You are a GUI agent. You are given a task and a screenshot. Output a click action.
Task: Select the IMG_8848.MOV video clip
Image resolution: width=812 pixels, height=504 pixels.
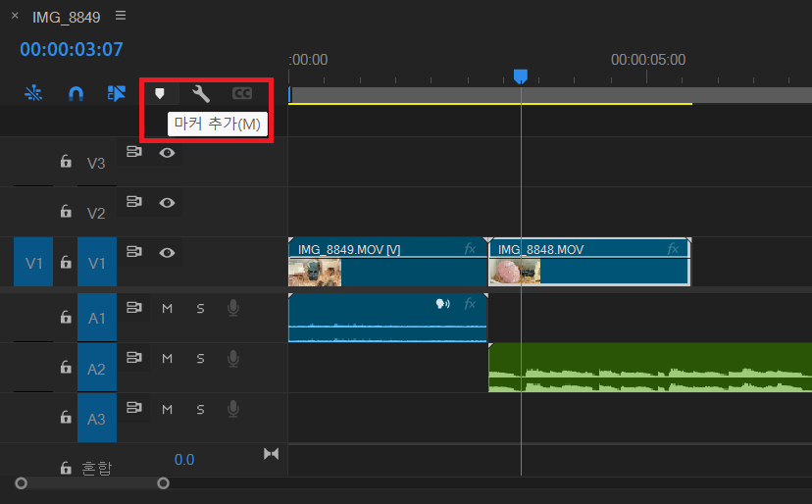[589, 262]
